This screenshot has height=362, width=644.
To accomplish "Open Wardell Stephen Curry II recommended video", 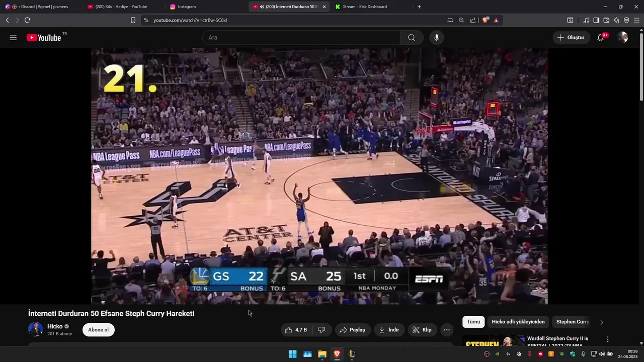I will [x=558, y=342].
